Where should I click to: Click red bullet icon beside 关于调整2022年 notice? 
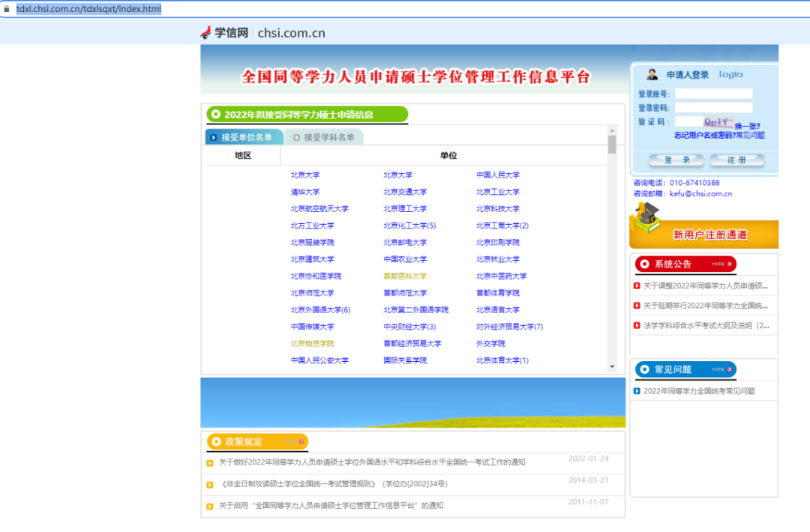pos(637,286)
